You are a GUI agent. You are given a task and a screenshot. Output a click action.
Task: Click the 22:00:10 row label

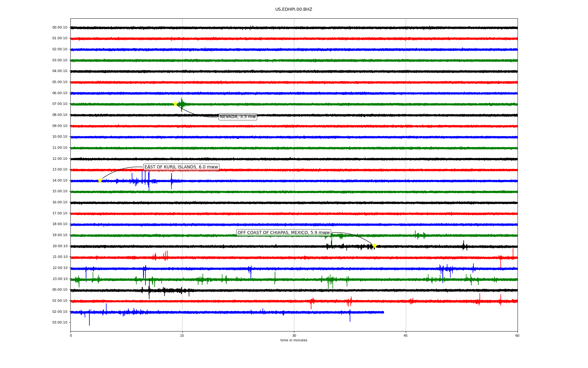[60, 268]
